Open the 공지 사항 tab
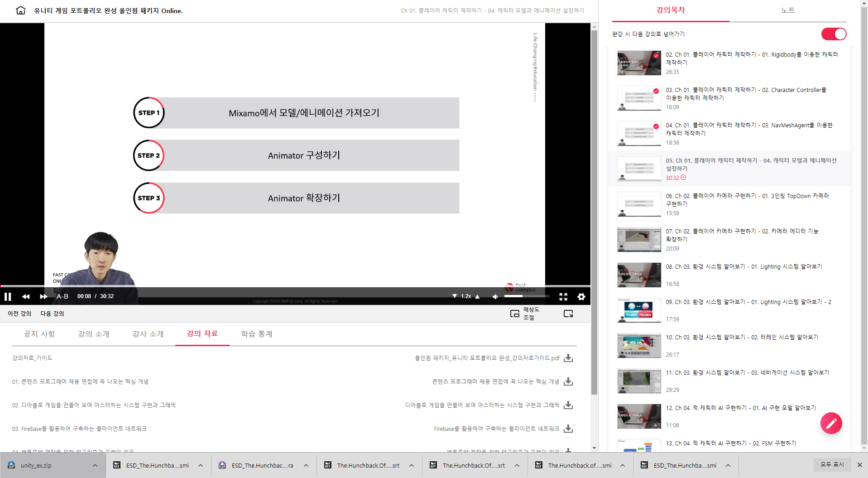 (x=39, y=334)
